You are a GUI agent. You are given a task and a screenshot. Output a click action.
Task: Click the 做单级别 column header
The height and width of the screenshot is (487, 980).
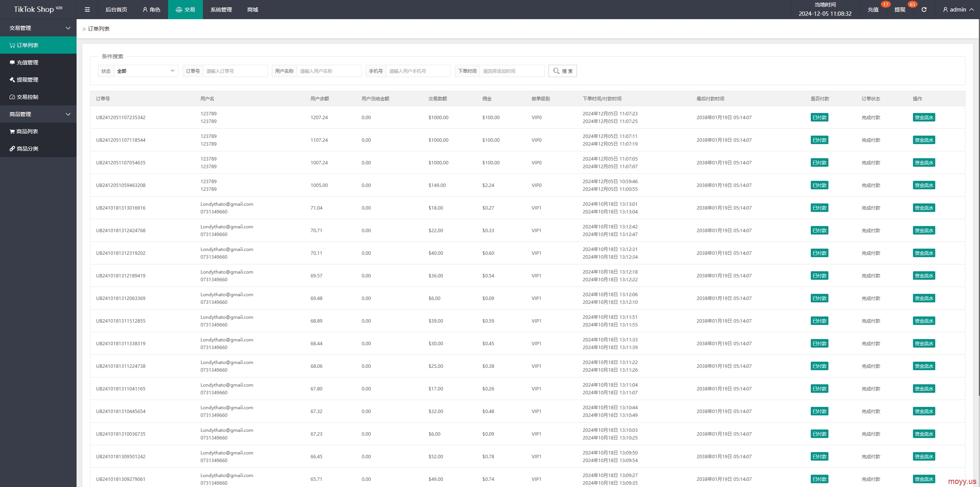coord(541,99)
